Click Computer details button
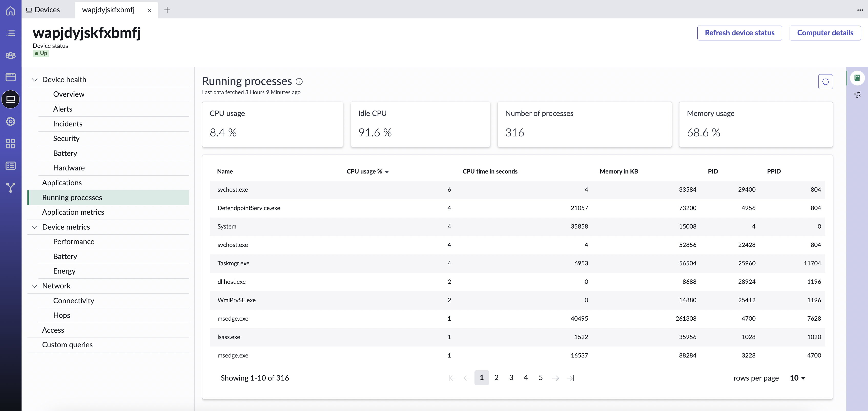This screenshot has height=411, width=868. 825,33
